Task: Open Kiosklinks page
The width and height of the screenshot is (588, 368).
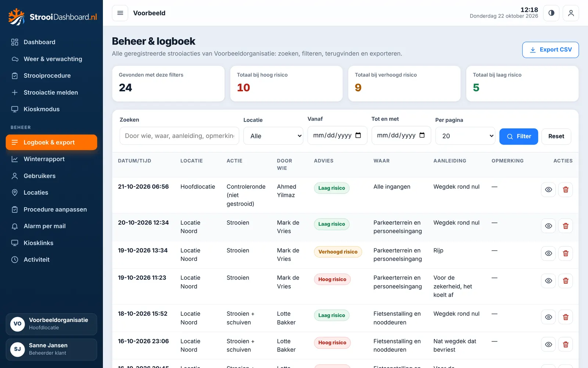Action: pyautogui.click(x=51, y=243)
